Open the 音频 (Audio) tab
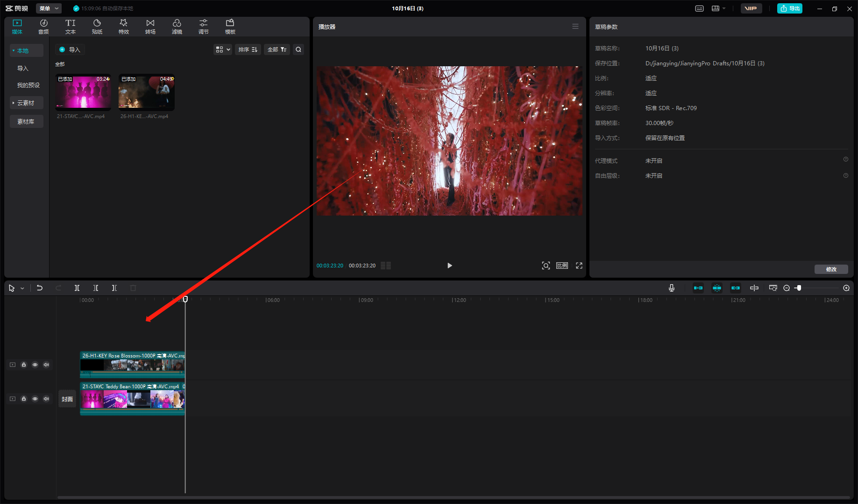The image size is (858, 504). click(x=43, y=27)
